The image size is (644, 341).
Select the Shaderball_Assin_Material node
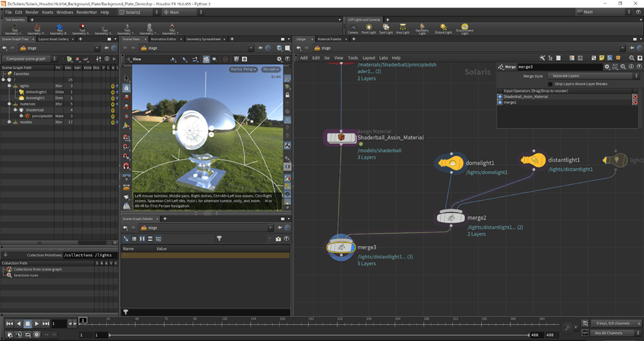coord(340,138)
